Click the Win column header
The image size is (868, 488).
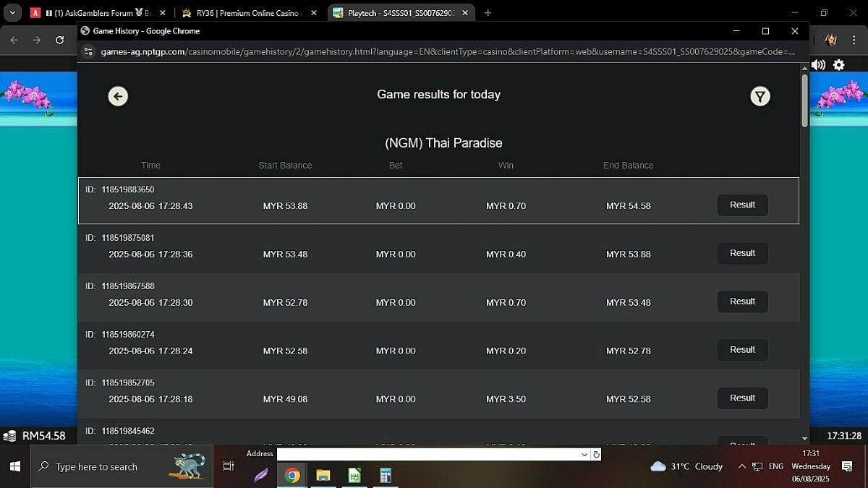pyautogui.click(x=506, y=166)
